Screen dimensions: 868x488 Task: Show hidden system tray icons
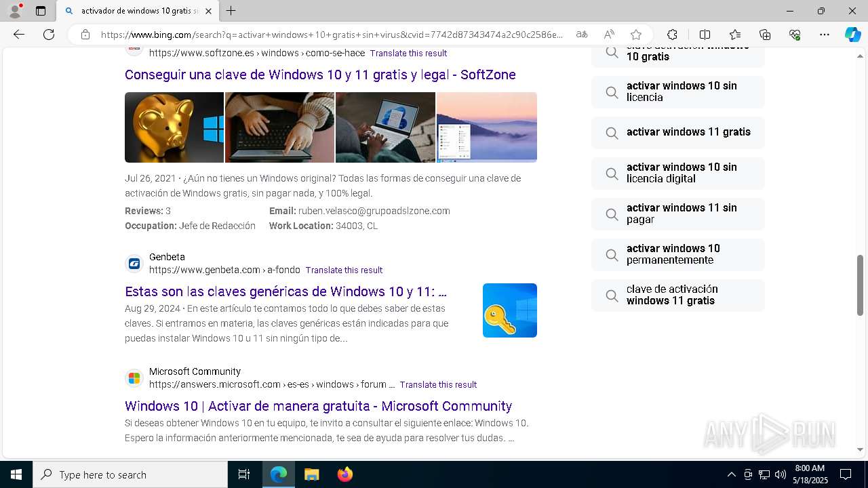(731, 474)
